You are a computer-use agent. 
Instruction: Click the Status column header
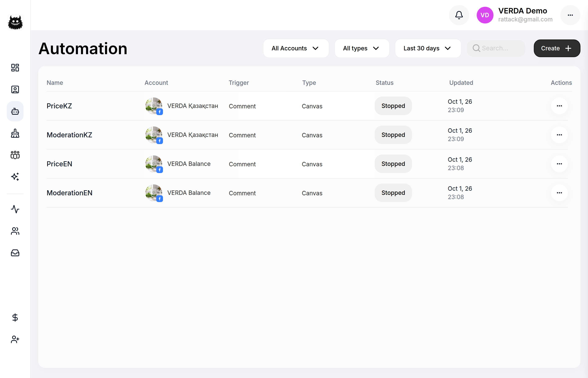pyautogui.click(x=384, y=83)
